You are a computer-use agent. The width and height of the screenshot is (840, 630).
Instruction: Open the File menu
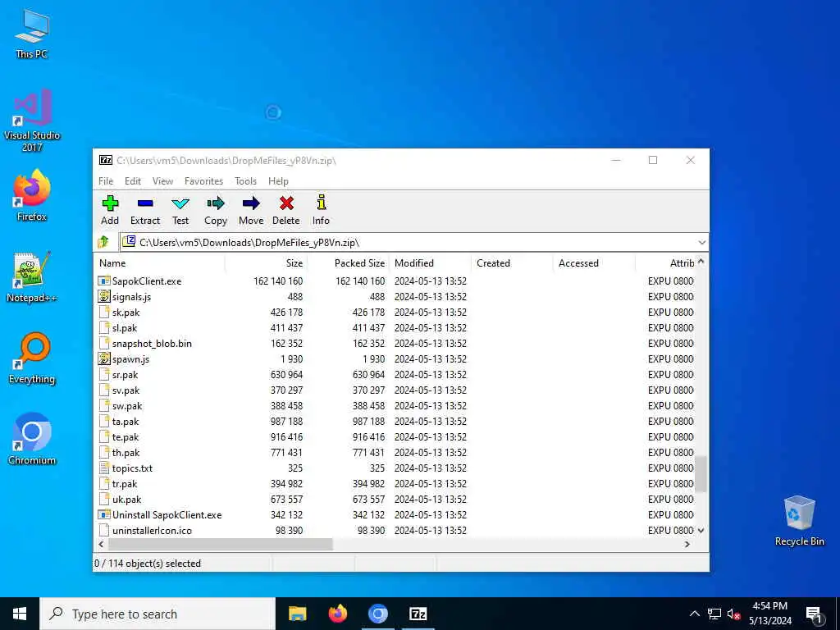click(x=106, y=181)
